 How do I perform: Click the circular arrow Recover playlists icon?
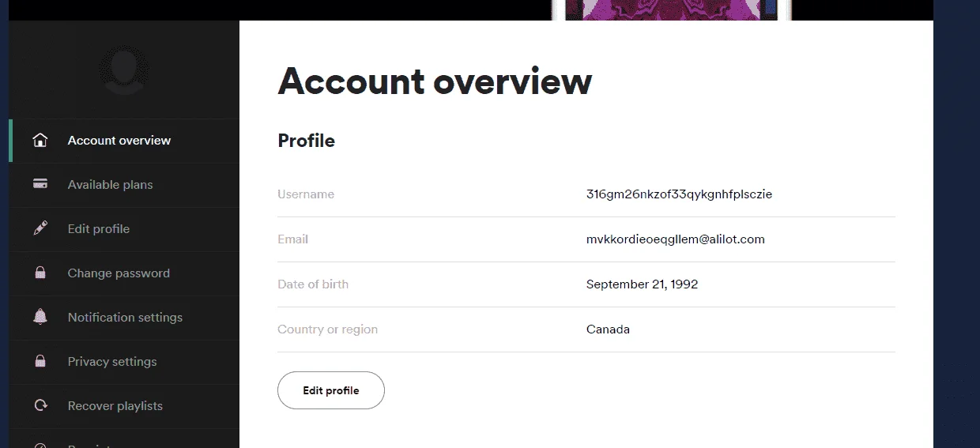coord(40,405)
